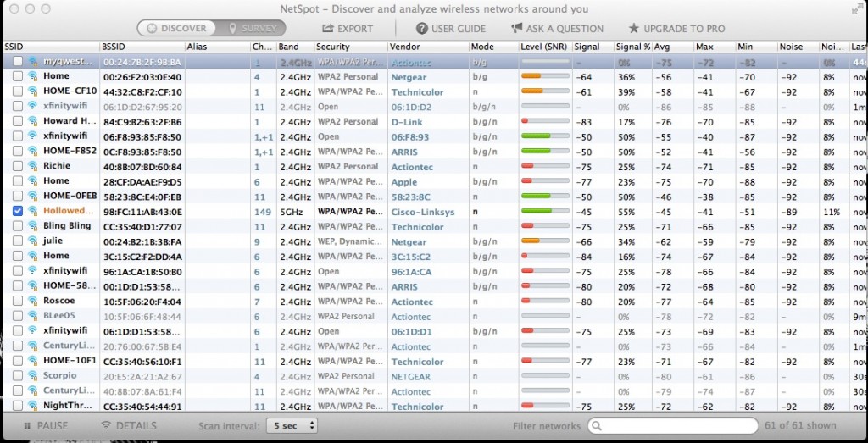The image size is (868, 443).
Task: Check the Roscoe network checkbox
Action: [18, 301]
